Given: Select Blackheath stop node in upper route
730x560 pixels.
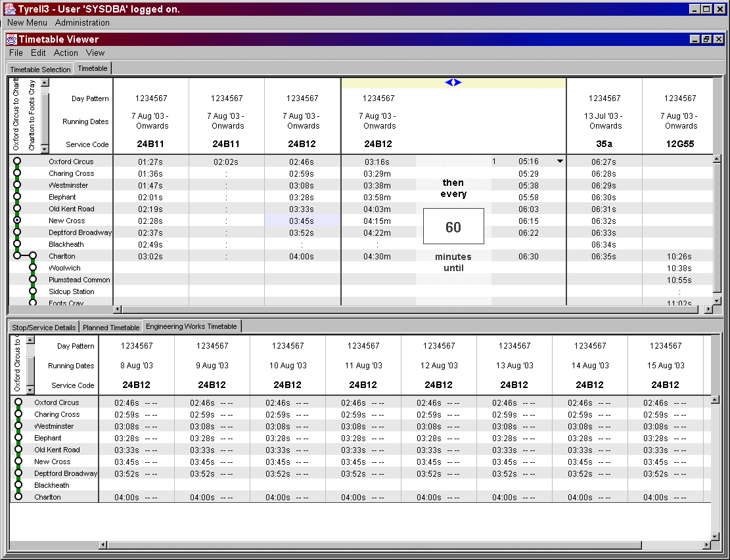Looking at the screenshot, I should point(17,244).
